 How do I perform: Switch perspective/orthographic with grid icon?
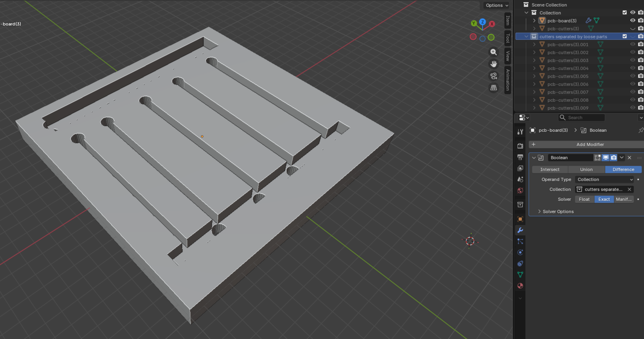(494, 88)
